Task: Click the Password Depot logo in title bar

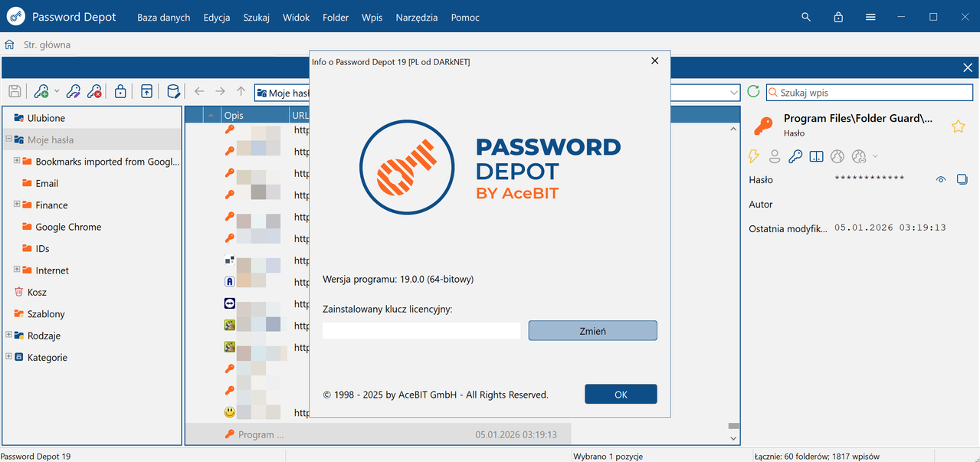Action: pos(17,17)
